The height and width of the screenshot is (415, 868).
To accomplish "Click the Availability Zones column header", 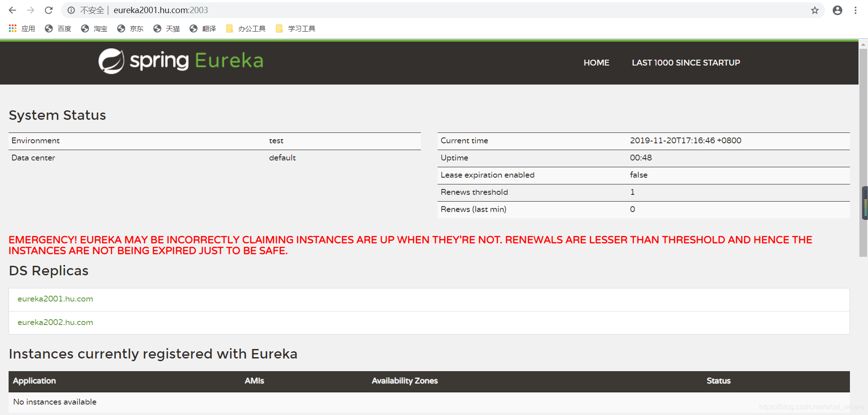I will (405, 381).
